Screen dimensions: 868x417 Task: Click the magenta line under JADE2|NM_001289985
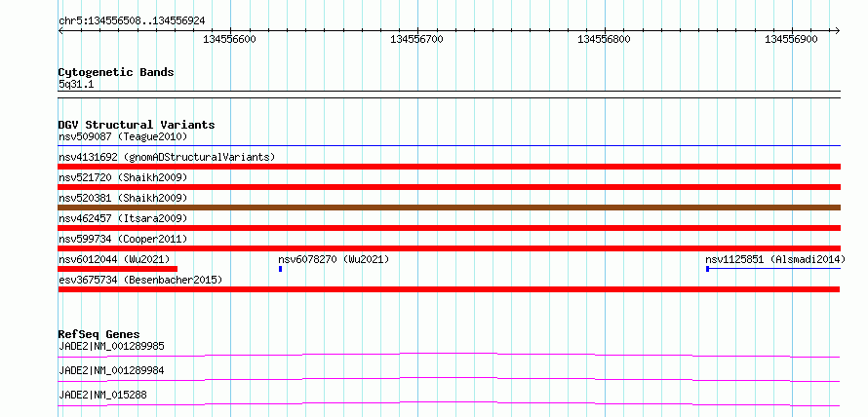pos(450,355)
